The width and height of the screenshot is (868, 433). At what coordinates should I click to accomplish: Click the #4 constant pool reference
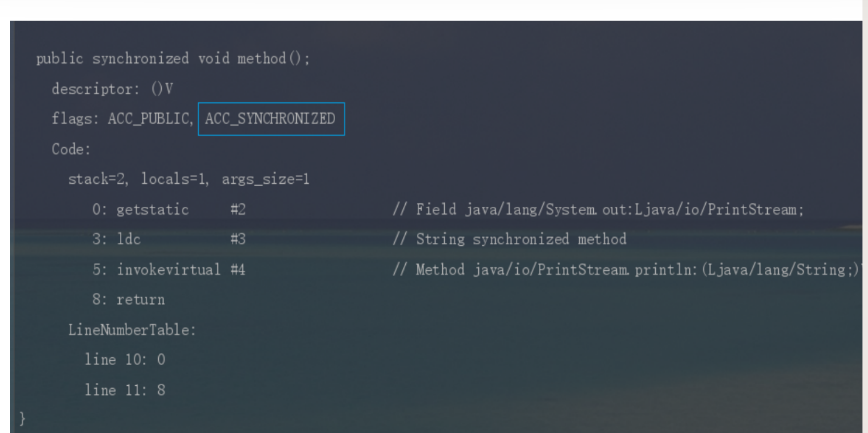pos(238,270)
